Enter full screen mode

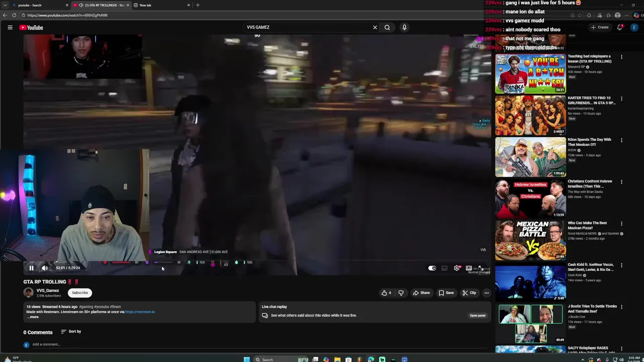[x=481, y=268]
